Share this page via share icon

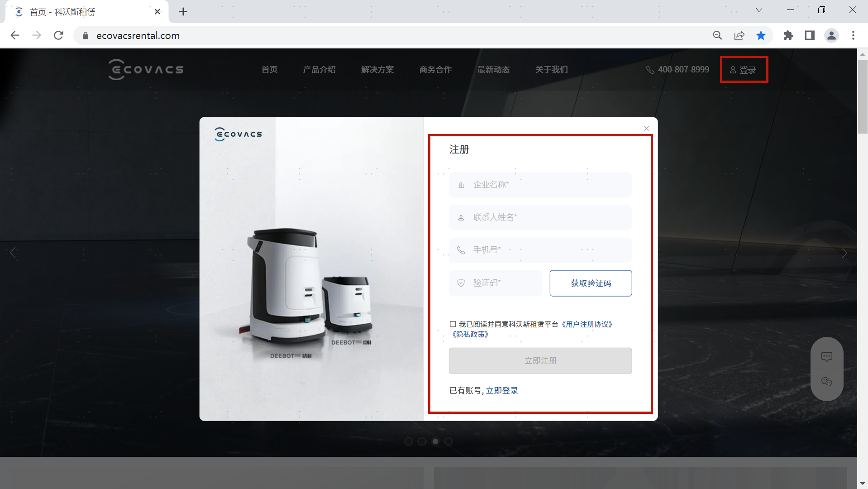coord(739,35)
